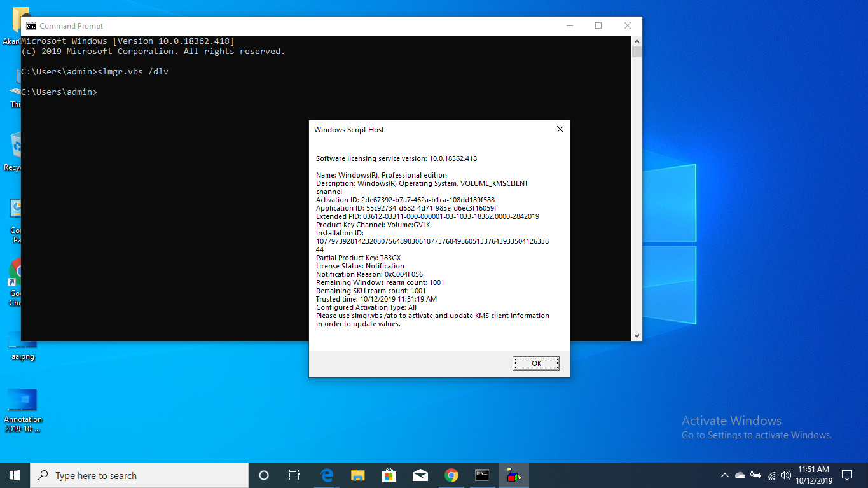Image resolution: width=868 pixels, height=488 pixels.
Task: Close the Command Prompt window
Action: (628, 26)
